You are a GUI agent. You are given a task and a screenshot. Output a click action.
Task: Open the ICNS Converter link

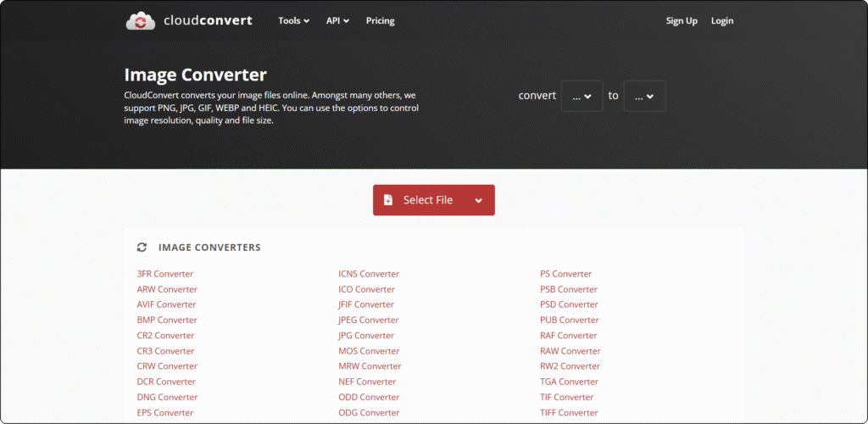point(369,274)
